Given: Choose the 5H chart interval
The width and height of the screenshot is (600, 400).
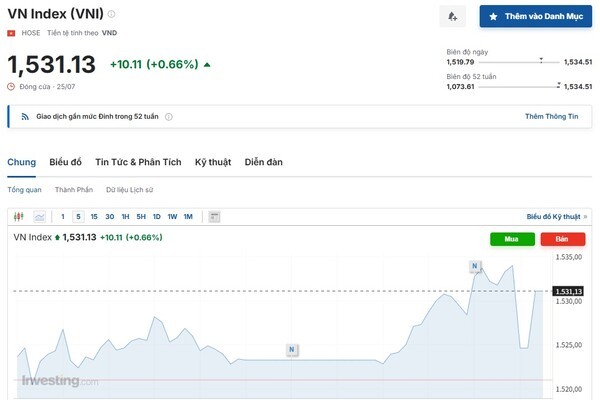Looking at the screenshot, I should [x=141, y=217].
